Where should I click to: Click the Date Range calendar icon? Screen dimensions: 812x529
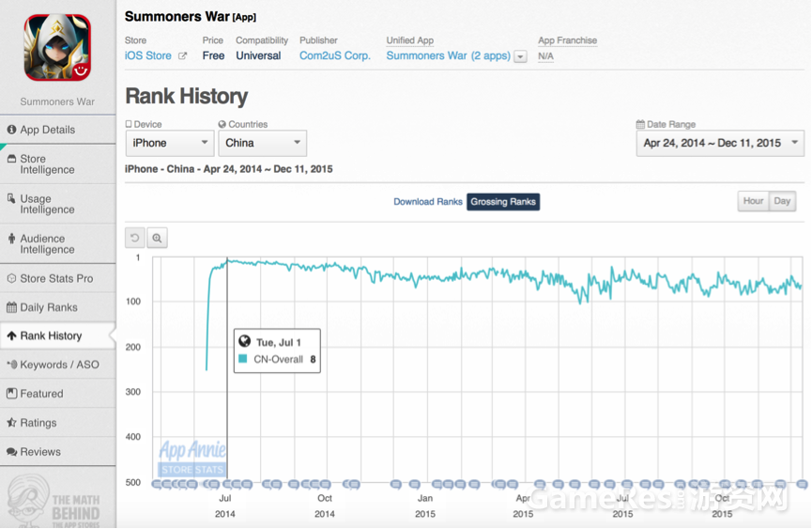tap(640, 124)
